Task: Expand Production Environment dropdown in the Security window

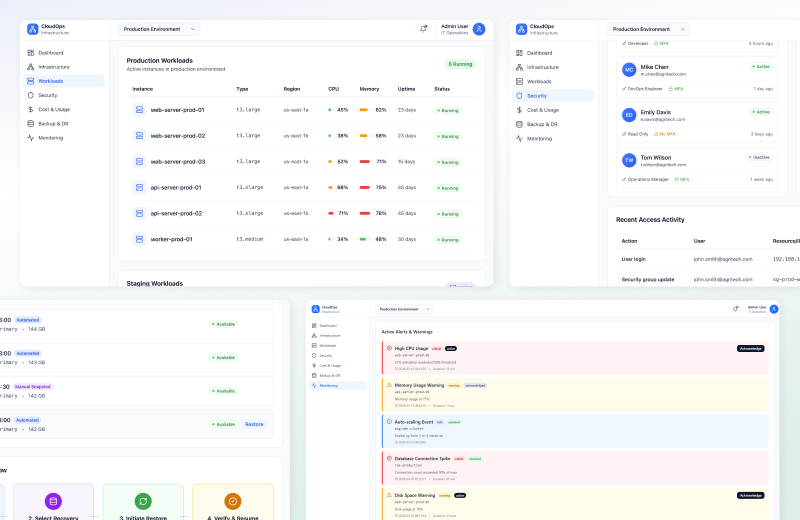Action: [648, 29]
